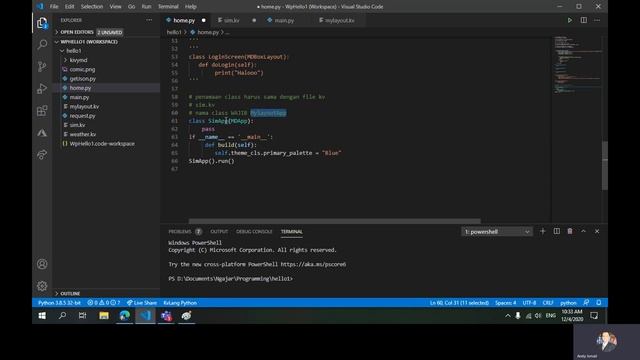Open Task View on taskbar
This screenshot has width=640, height=360.
82,316
